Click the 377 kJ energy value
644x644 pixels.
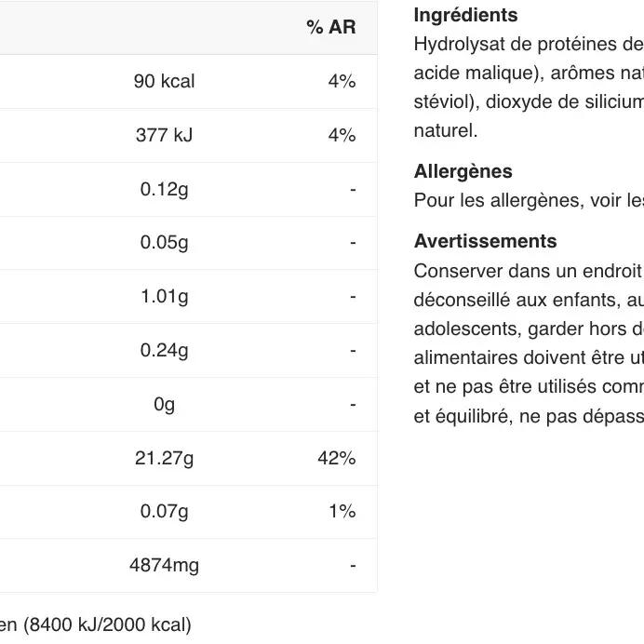[x=164, y=135]
